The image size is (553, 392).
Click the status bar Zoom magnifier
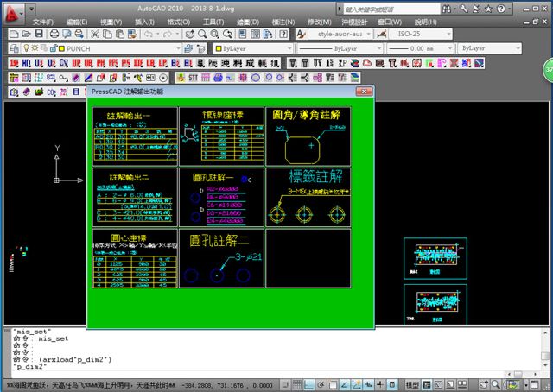coord(495,384)
